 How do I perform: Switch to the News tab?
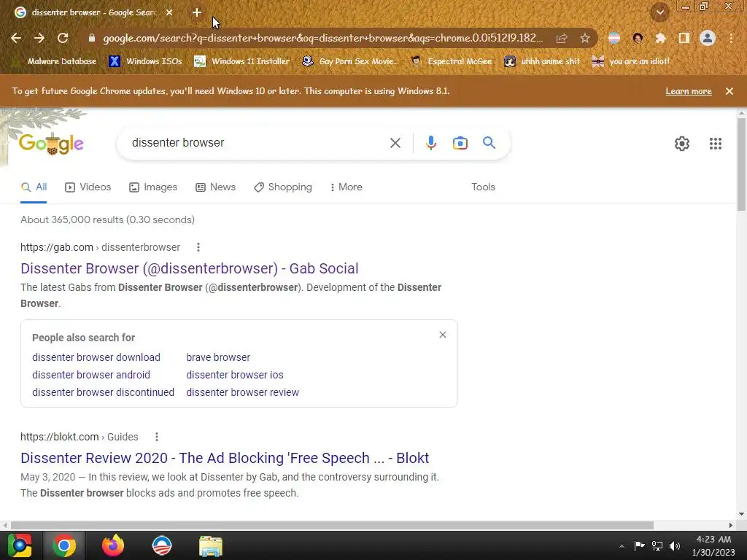click(215, 187)
